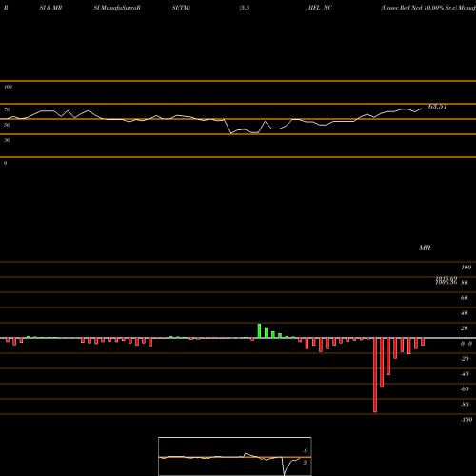Click the 50 level label on RSI axis
The width and height of the screenshot is (476, 476).
[x=7, y=125]
